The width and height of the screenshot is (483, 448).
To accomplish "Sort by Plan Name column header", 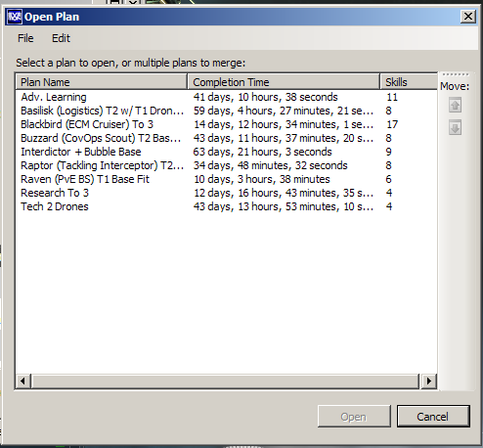I will point(102,82).
